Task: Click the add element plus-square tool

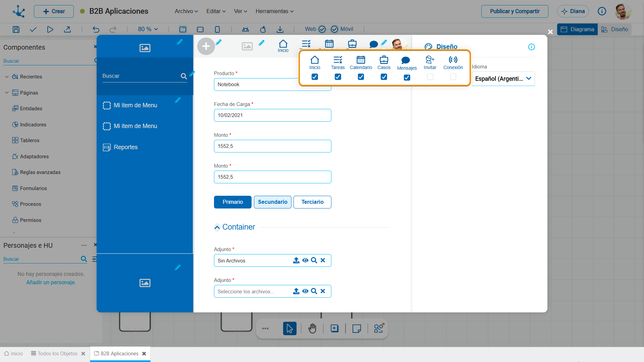Action: coord(334,328)
